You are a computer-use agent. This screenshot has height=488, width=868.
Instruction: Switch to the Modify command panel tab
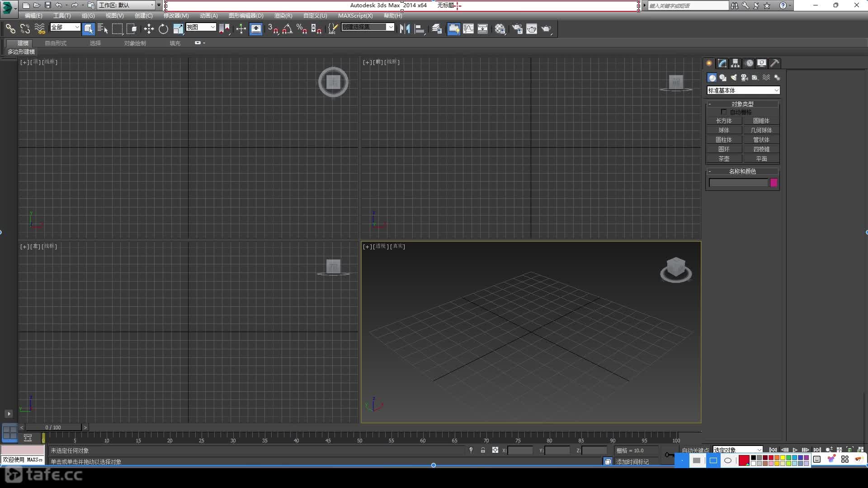click(722, 63)
